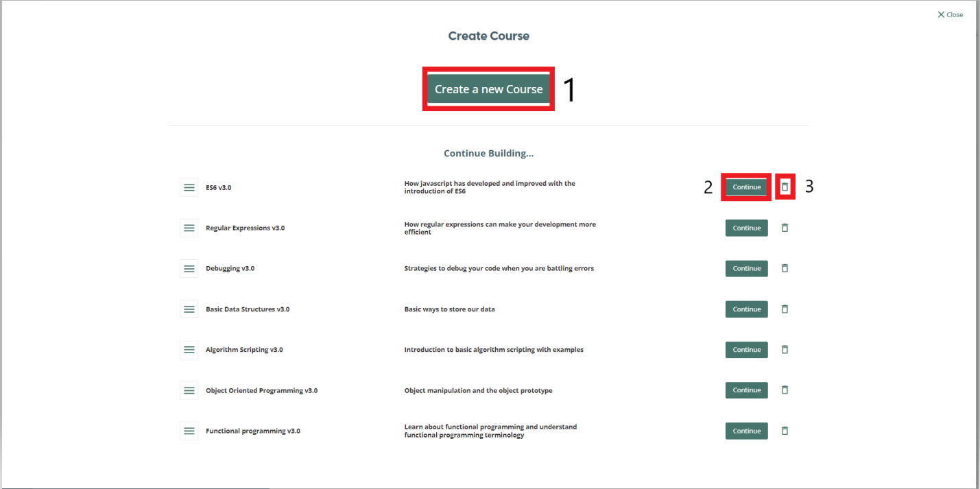Screen dimensions: 980x489
Task: Click reorder handle beside Functional programming v3.0
Action: click(189, 431)
